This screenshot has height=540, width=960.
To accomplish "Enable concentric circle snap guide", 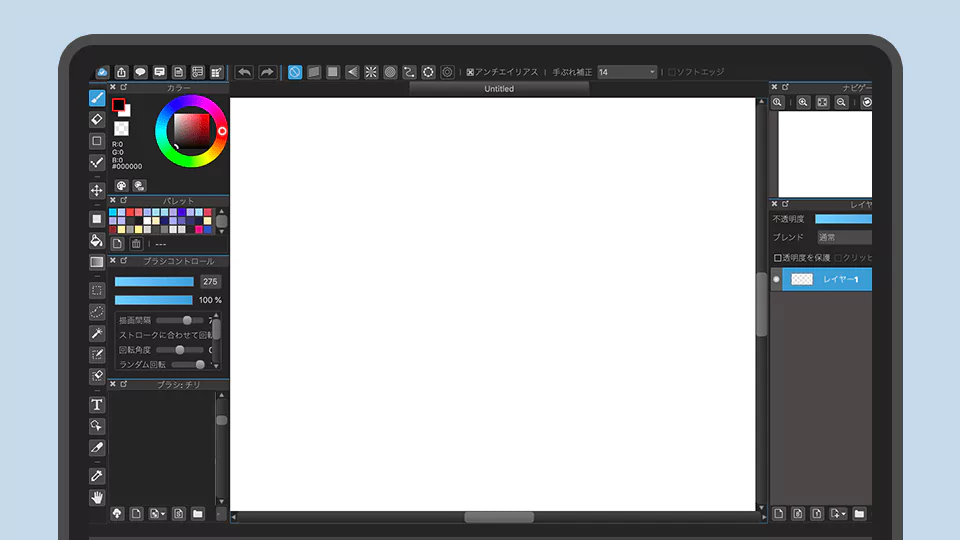I will pyautogui.click(x=390, y=72).
